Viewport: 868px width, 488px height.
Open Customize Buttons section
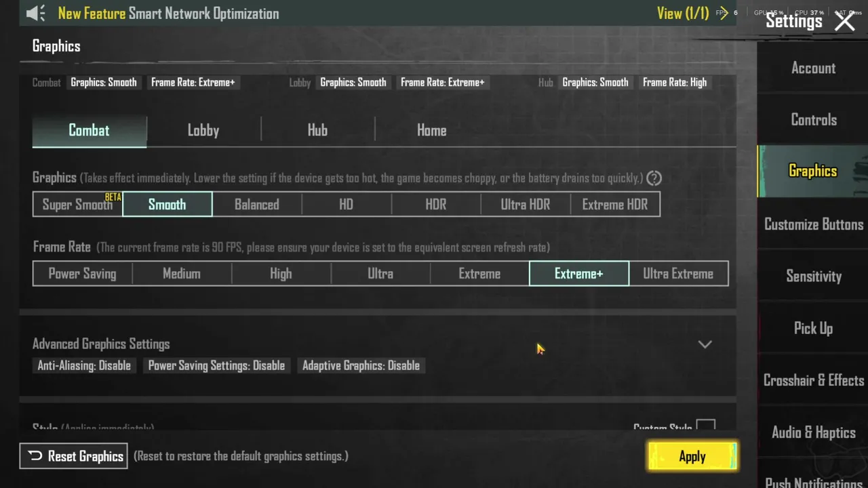813,224
